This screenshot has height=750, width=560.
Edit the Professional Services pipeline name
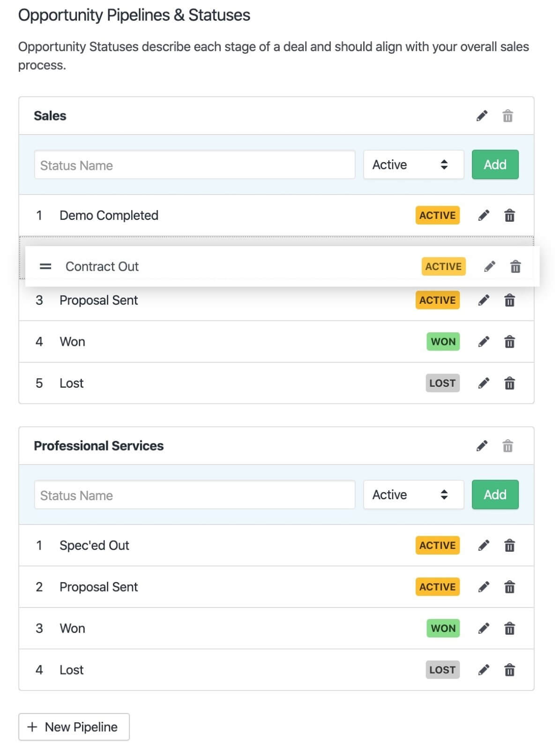point(482,446)
